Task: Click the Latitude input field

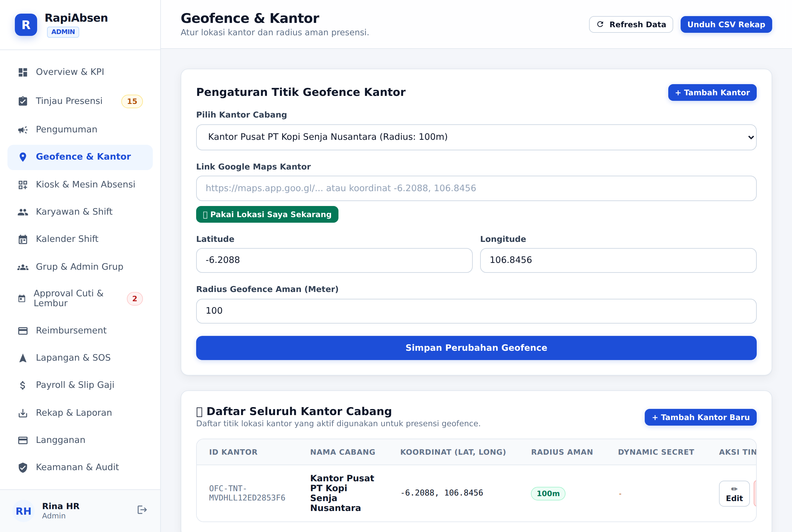Action: pos(334,260)
